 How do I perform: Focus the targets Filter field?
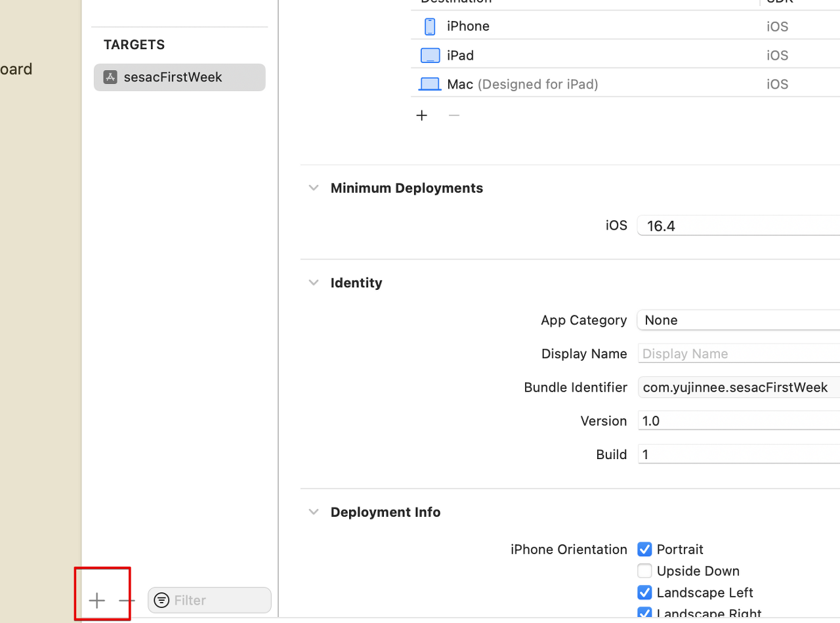[209, 600]
